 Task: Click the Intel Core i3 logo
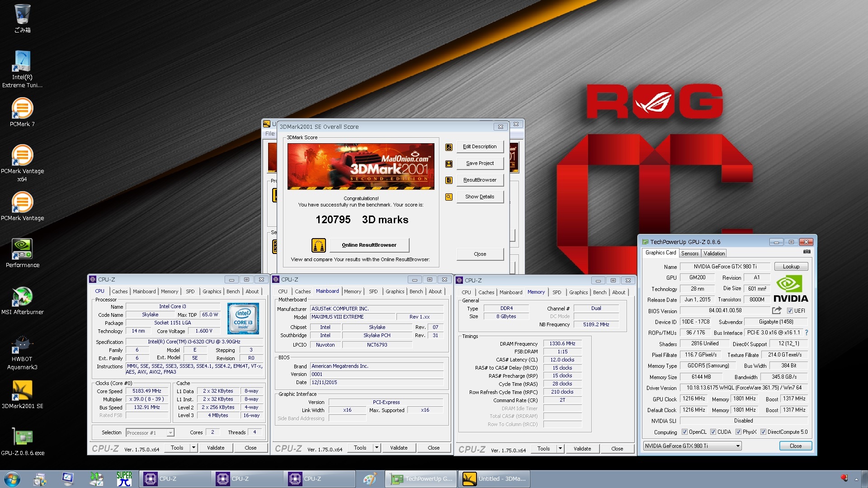tap(243, 318)
